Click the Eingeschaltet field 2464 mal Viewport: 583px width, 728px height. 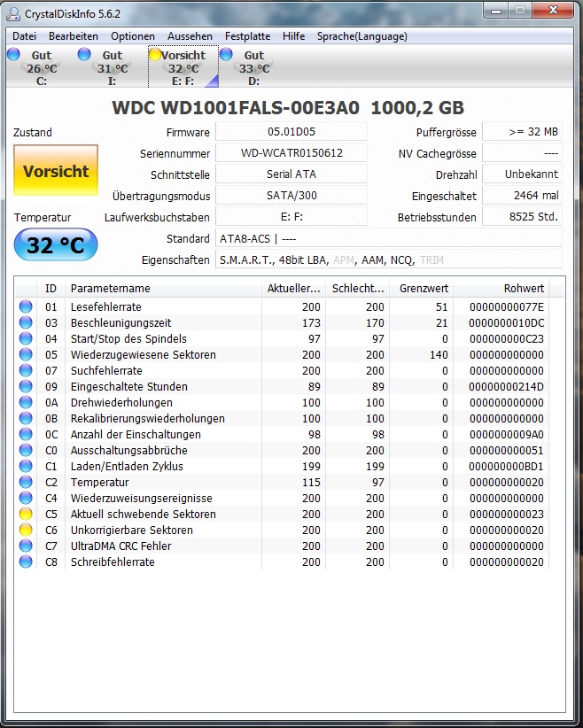pos(522,196)
